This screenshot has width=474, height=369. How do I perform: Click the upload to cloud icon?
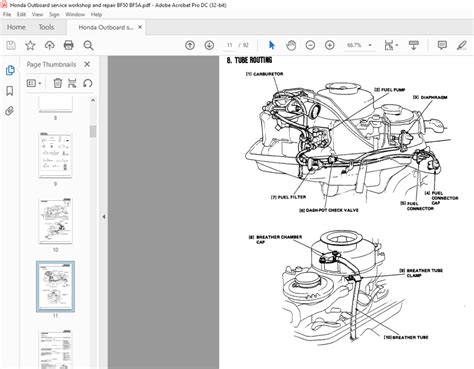coord(50,45)
